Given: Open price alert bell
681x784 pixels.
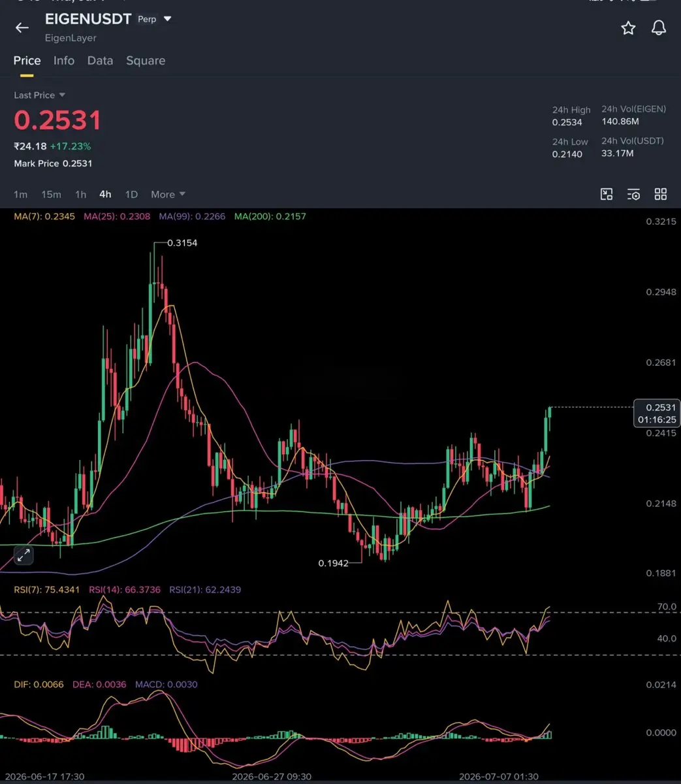Looking at the screenshot, I should pos(659,27).
